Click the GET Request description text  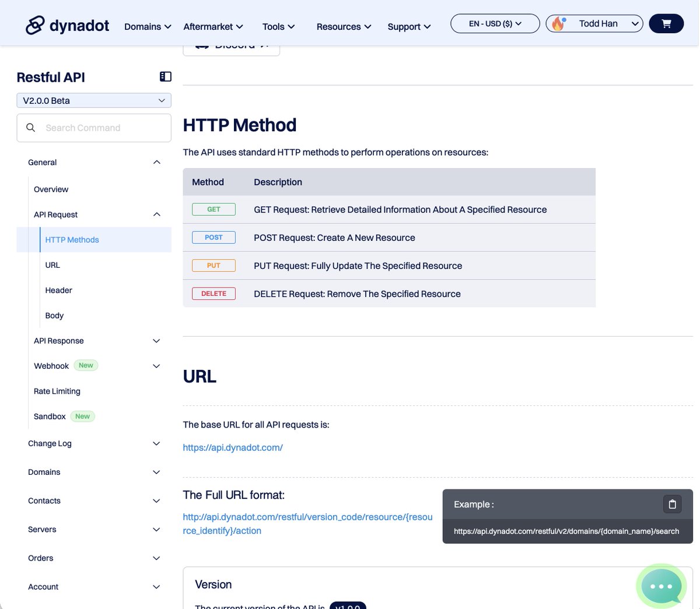coord(400,209)
